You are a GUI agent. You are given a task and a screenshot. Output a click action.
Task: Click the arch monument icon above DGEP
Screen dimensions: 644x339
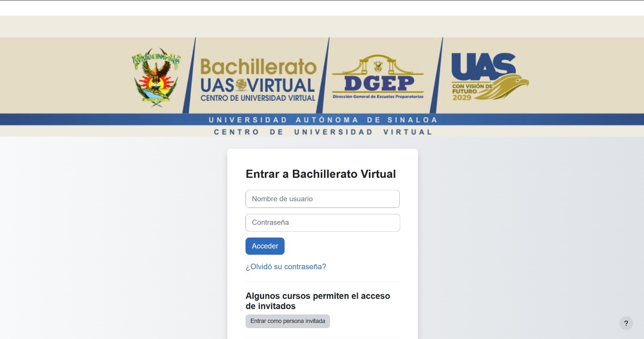click(378, 64)
